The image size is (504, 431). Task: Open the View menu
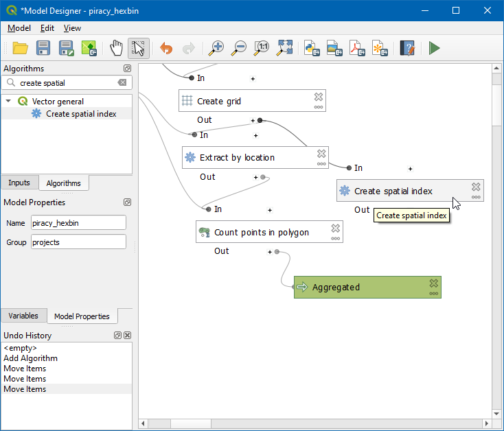tap(72, 28)
